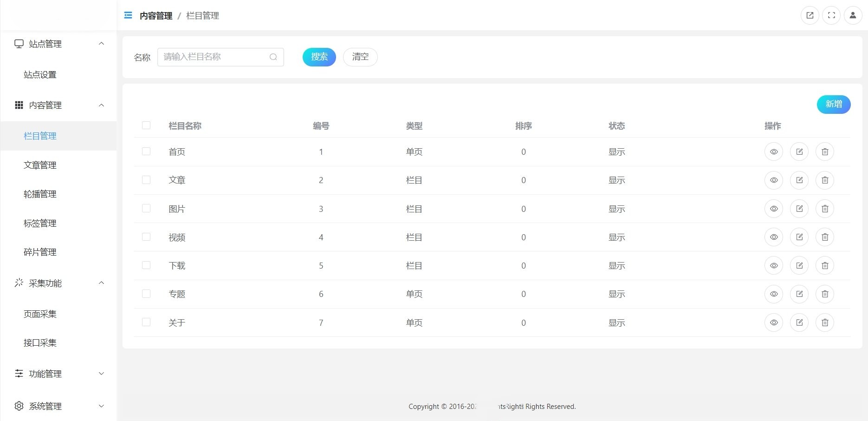Tick the checkbox for 专题 row

(146, 294)
